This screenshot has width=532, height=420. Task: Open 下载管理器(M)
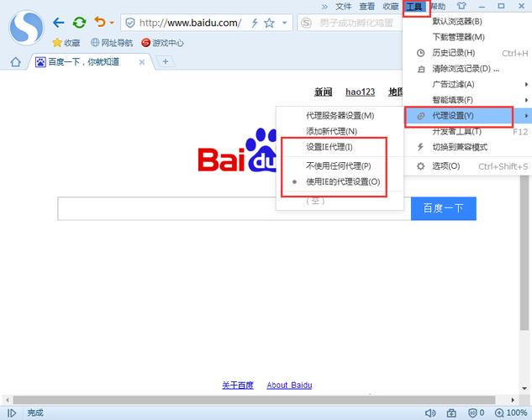pos(458,37)
